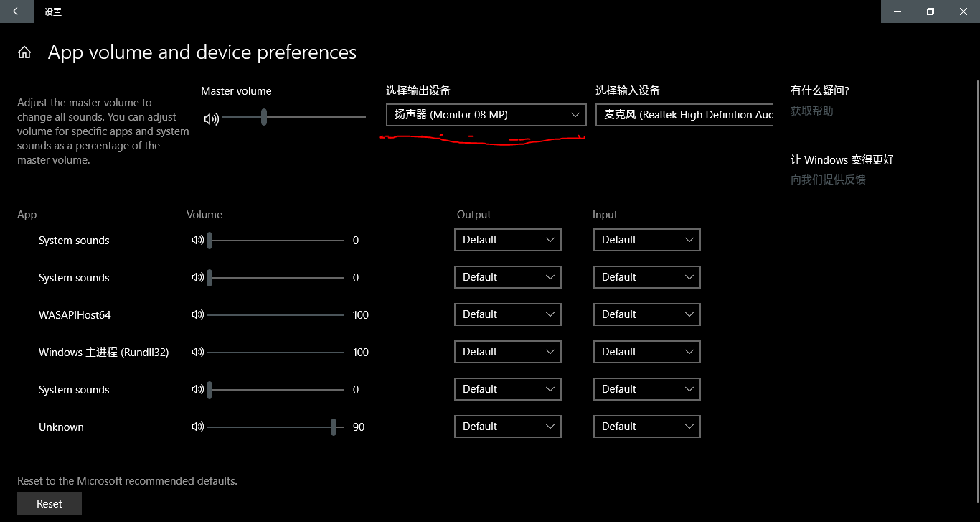Go to Settings home icon
Screen dimensions: 980x522
(24, 52)
